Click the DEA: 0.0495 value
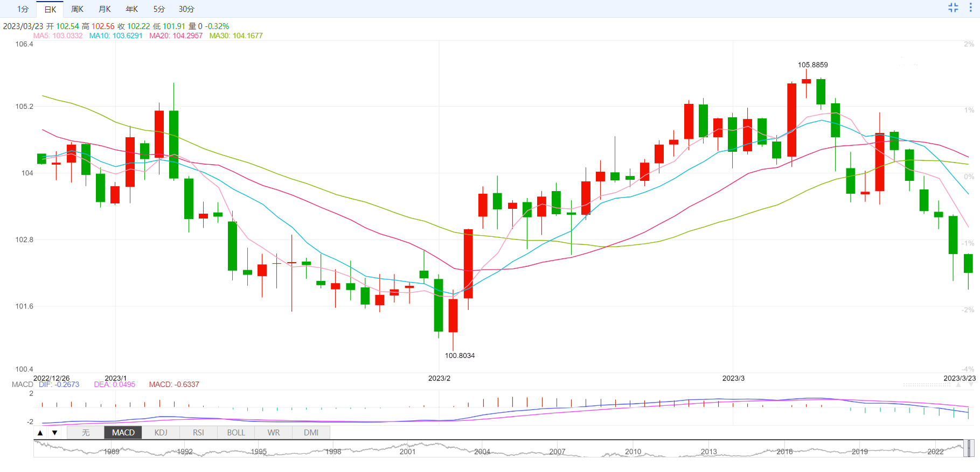Image resolution: width=980 pixels, height=472 pixels. pyautogui.click(x=115, y=384)
